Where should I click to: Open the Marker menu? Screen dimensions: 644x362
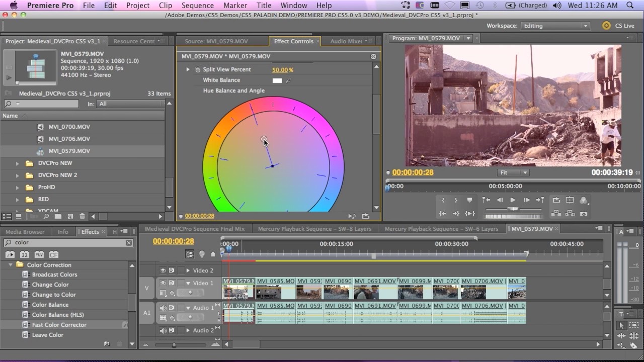(x=235, y=6)
